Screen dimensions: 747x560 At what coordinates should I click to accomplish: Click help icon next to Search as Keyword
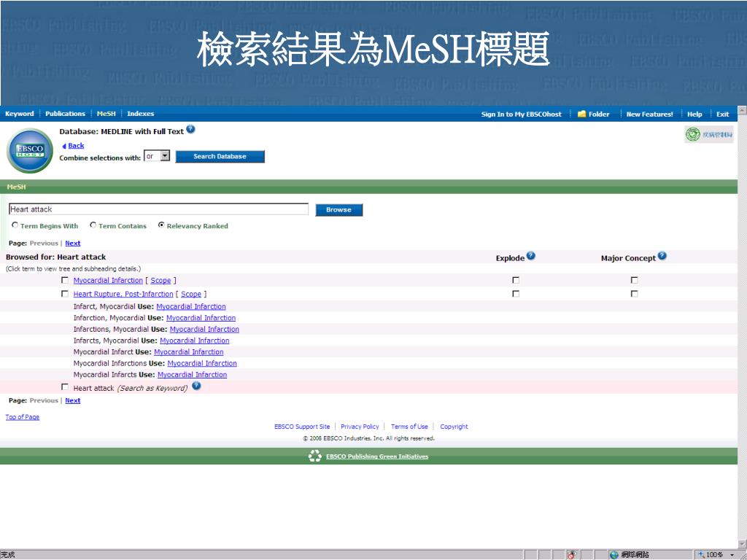[x=196, y=386]
